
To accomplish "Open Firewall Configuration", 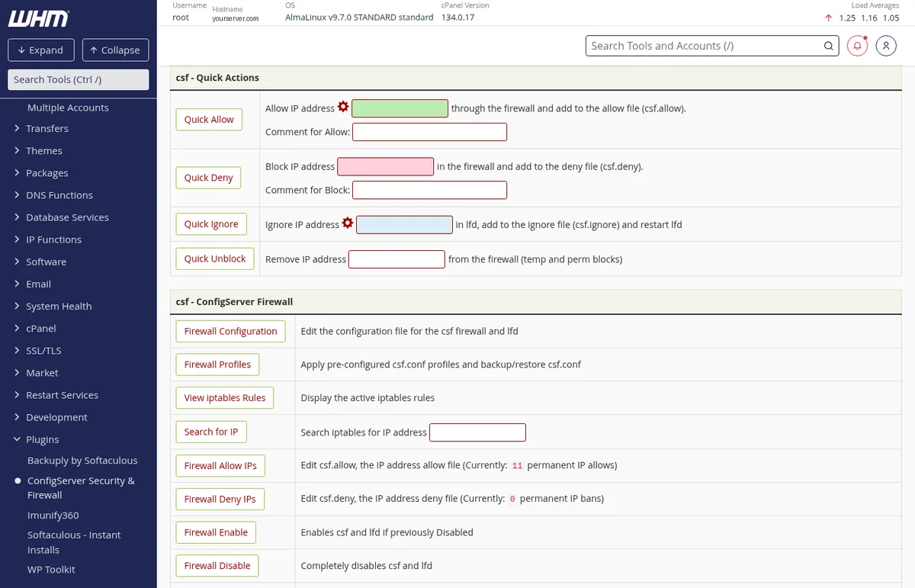I will click(230, 331).
